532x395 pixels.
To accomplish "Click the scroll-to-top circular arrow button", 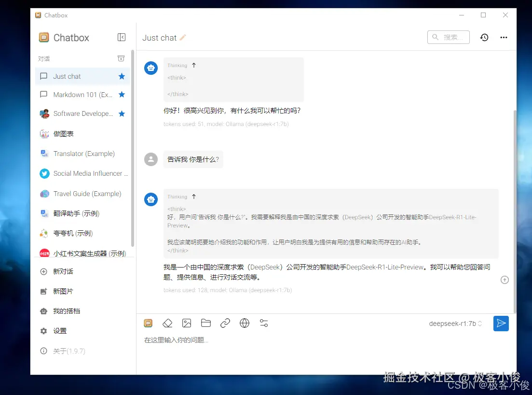I will click(505, 280).
